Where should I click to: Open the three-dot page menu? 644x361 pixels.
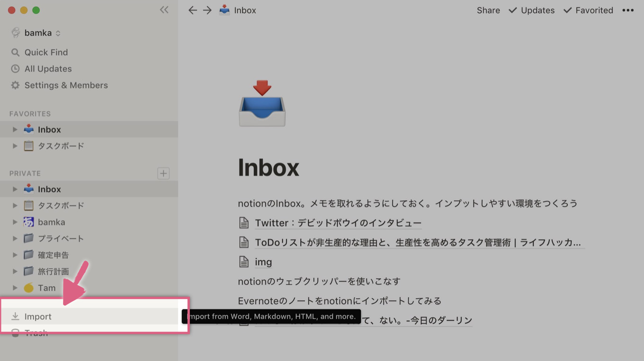[x=628, y=10]
